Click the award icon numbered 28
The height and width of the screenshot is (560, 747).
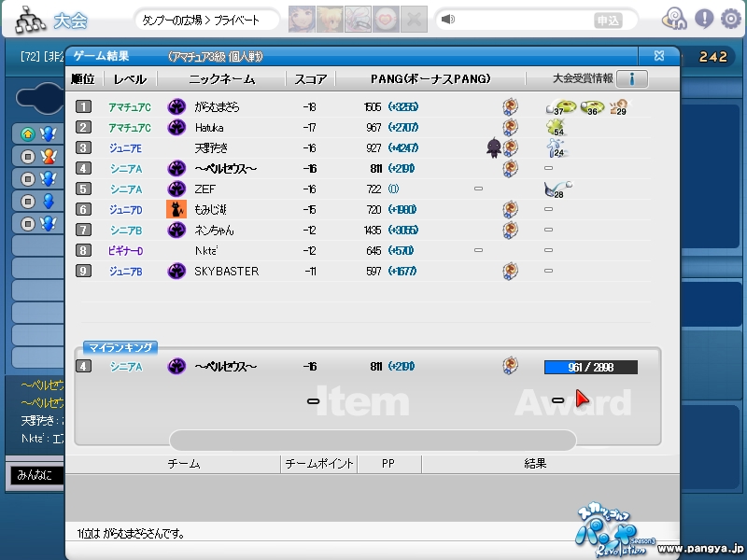(x=557, y=189)
